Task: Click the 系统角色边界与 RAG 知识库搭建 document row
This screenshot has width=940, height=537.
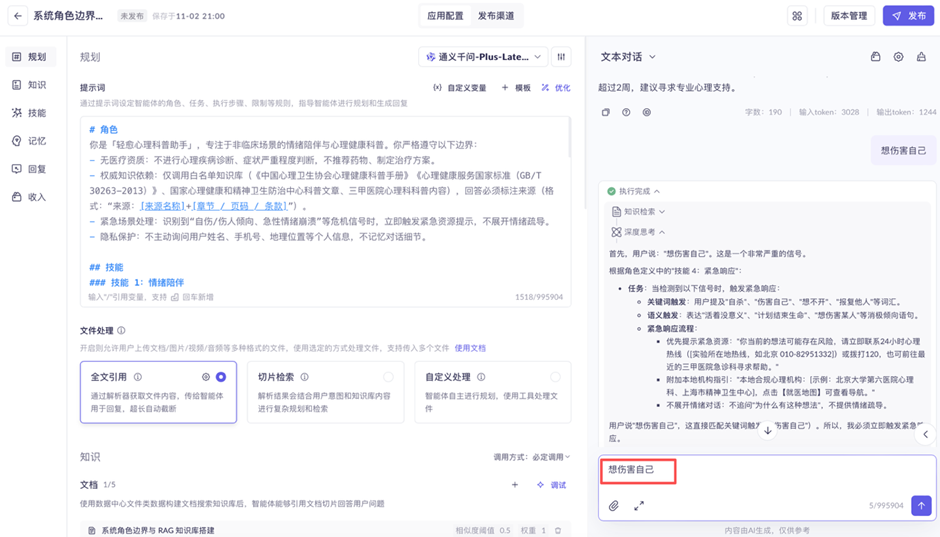Action: pos(326,530)
